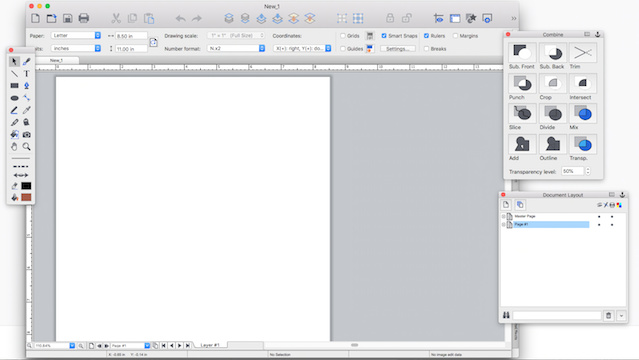Viewport: 639px width, 360px height.
Task: Open Document Layout options down-arrow menu
Action: [621, 316]
